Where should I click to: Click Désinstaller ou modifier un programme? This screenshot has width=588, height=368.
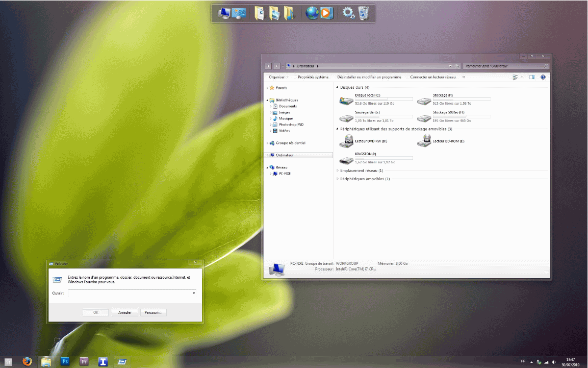[369, 77]
